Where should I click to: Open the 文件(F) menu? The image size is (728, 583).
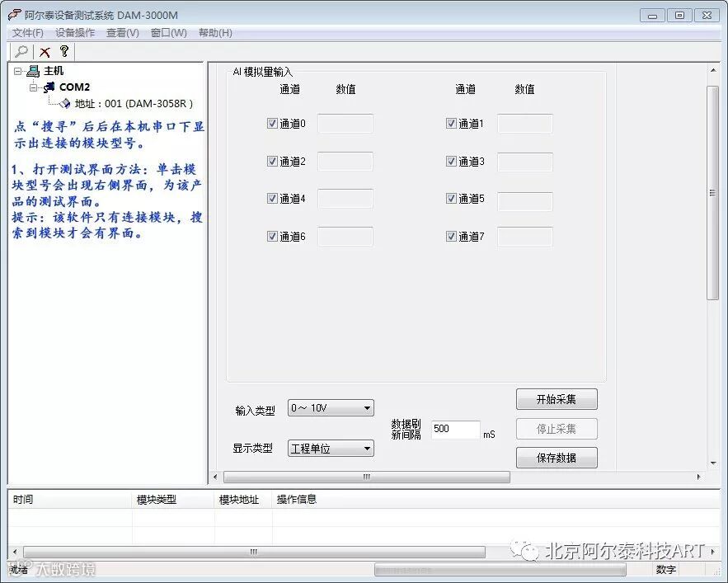click(x=27, y=32)
